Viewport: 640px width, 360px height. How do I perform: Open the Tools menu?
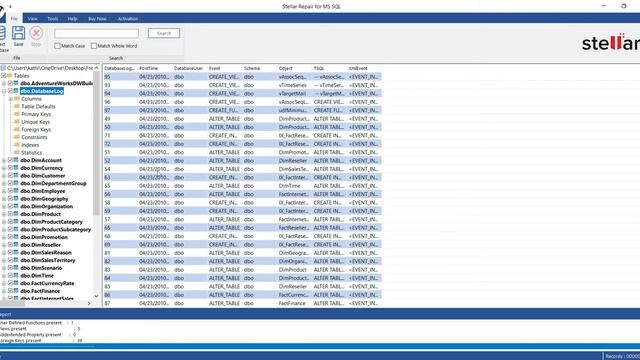coord(53,18)
